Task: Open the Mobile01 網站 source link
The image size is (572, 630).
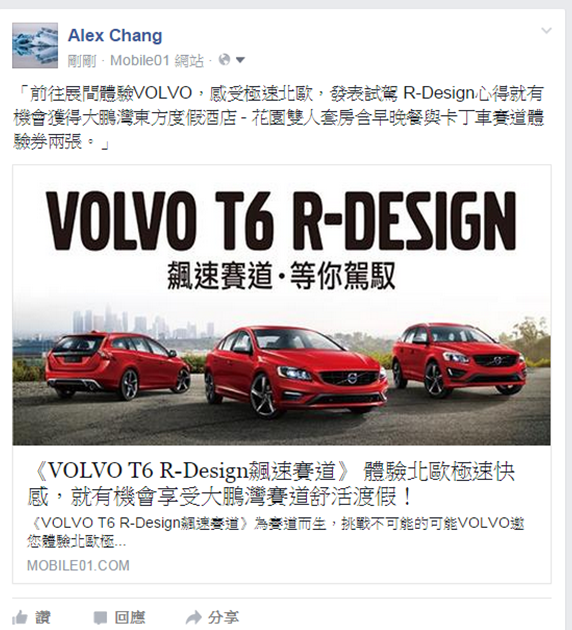Action: 157,61
